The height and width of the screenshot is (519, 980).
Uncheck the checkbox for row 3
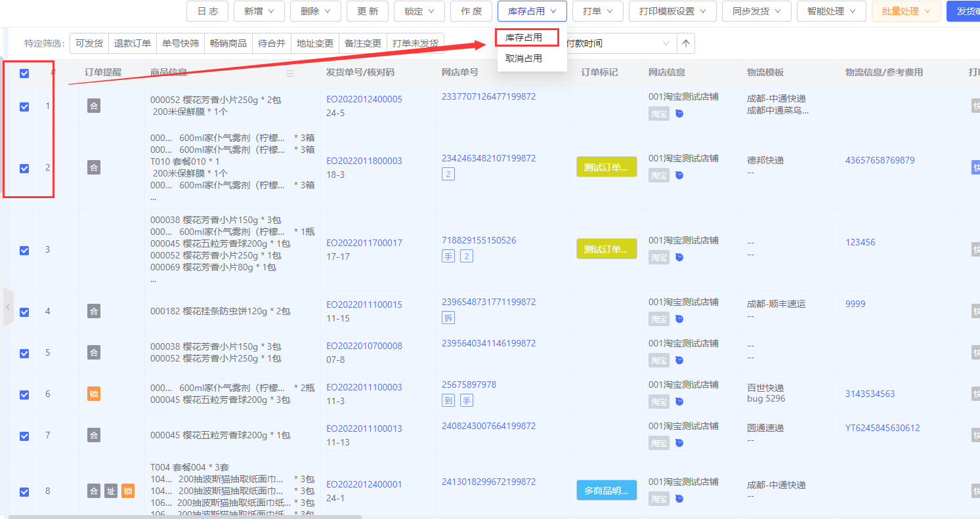pyautogui.click(x=24, y=250)
